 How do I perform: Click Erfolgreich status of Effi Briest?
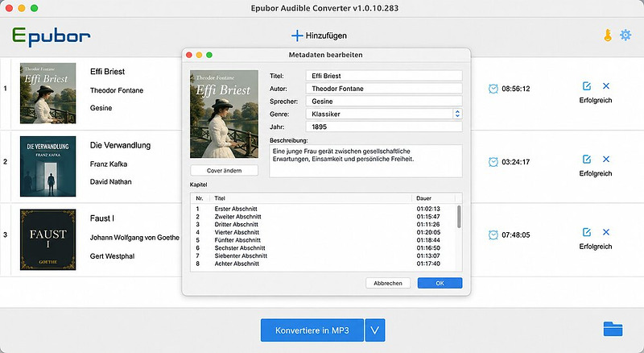pyautogui.click(x=596, y=101)
